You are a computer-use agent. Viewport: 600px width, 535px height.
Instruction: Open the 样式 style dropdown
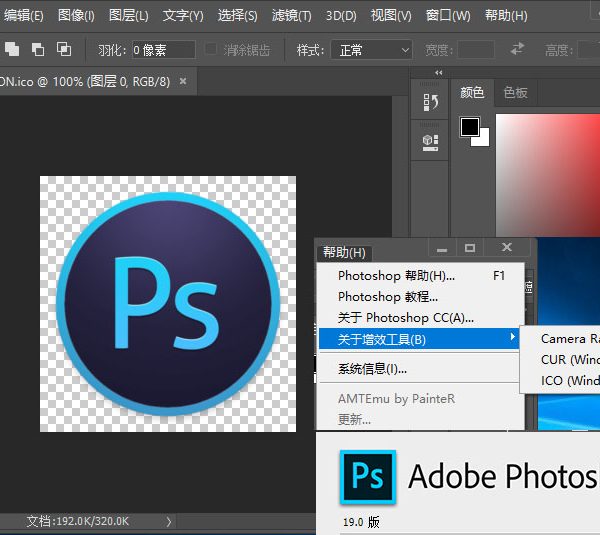point(372,50)
